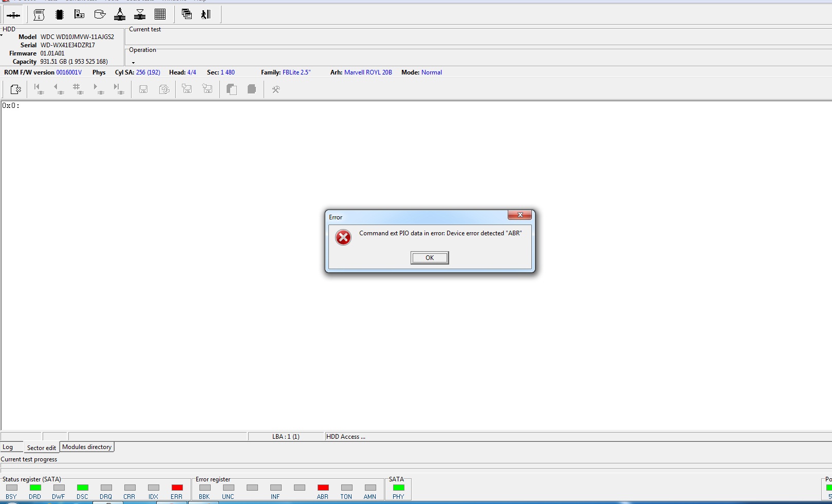The image size is (832, 504).
Task: Click the save sector floppy icon
Action: click(143, 89)
